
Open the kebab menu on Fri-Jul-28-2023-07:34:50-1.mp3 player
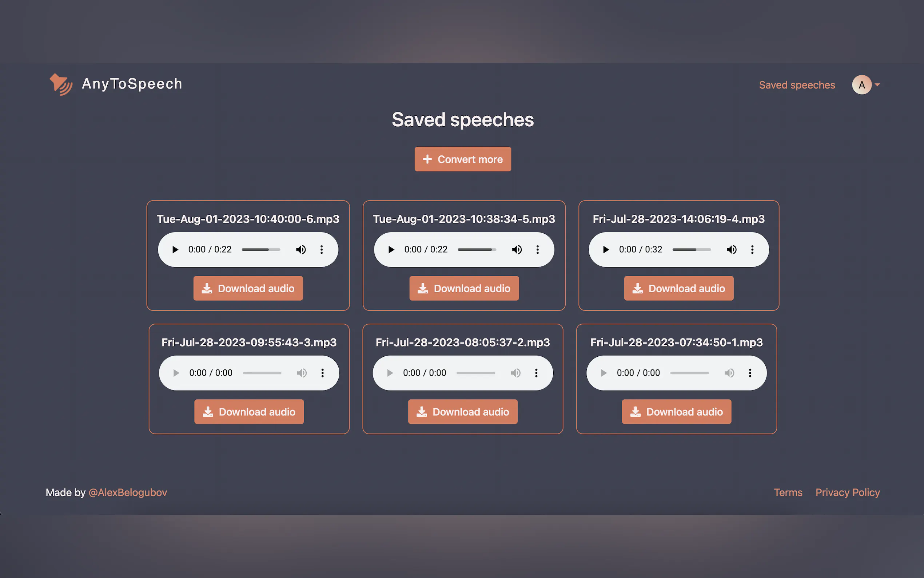click(x=750, y=373)
